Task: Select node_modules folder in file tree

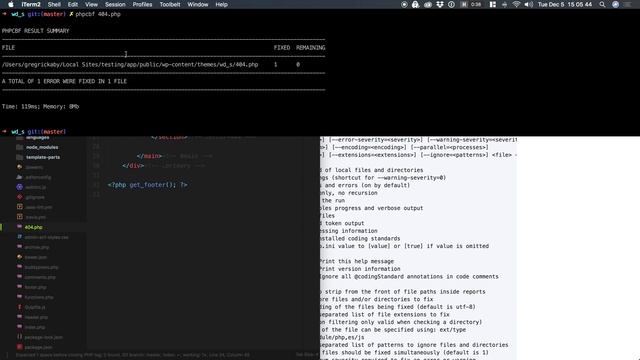Action: 42,147
